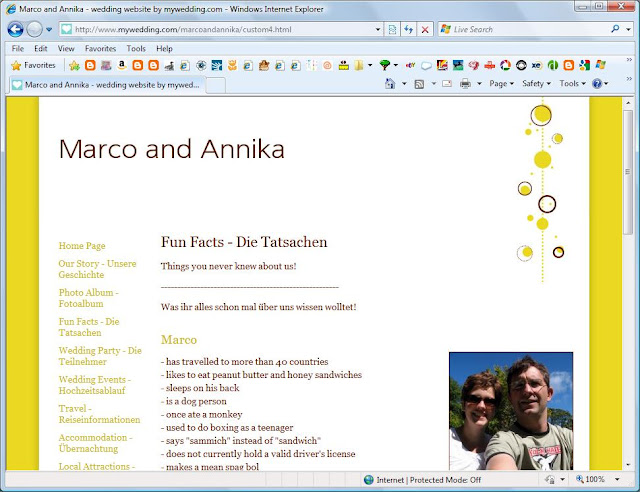
Task: Click the Marco and Annika page title
Action: [172, 149]
